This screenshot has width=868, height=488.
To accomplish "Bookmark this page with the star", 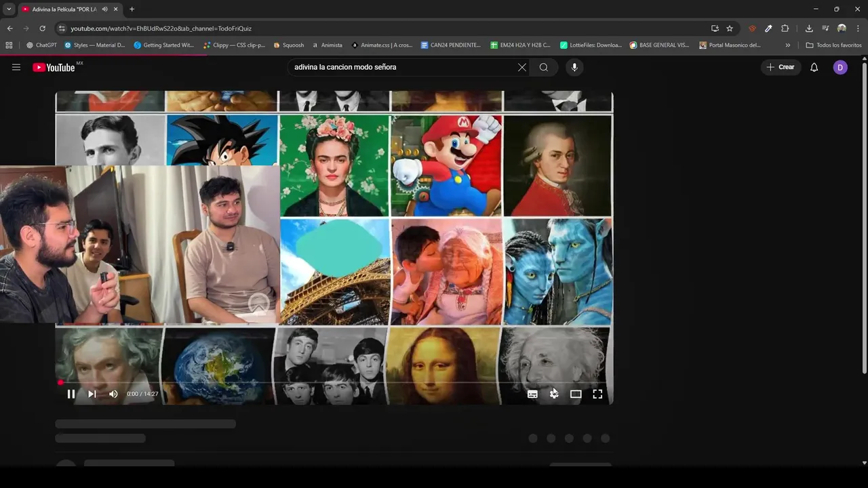I will (x=730, y=28).
